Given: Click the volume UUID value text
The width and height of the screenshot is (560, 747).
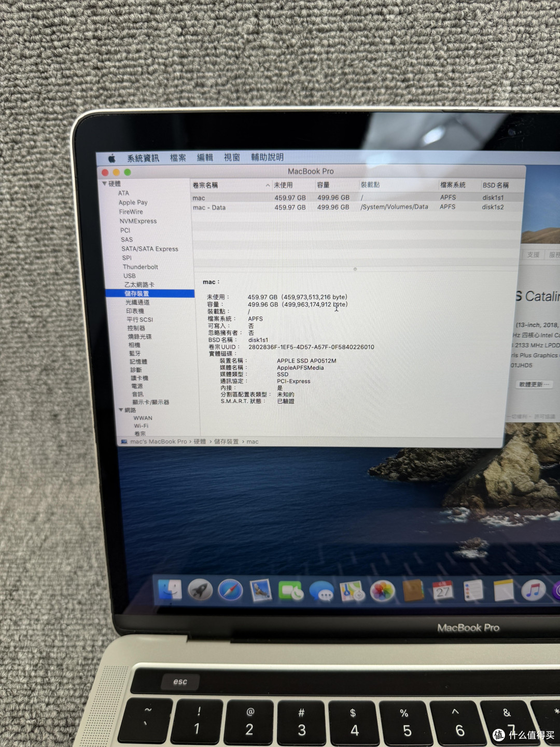Looking at the screenshot, I should pos(311,347).
